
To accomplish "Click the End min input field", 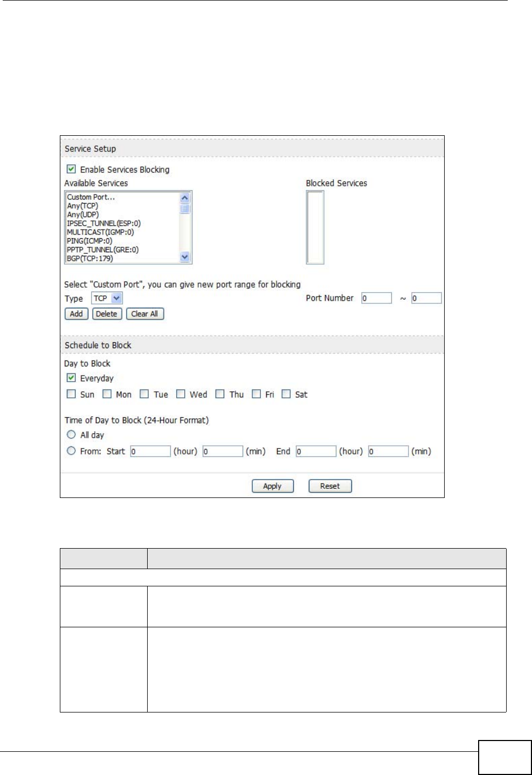I will coord(388,452).
